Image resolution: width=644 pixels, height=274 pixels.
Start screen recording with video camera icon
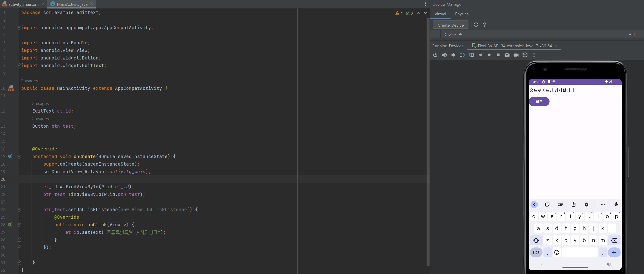516,55
